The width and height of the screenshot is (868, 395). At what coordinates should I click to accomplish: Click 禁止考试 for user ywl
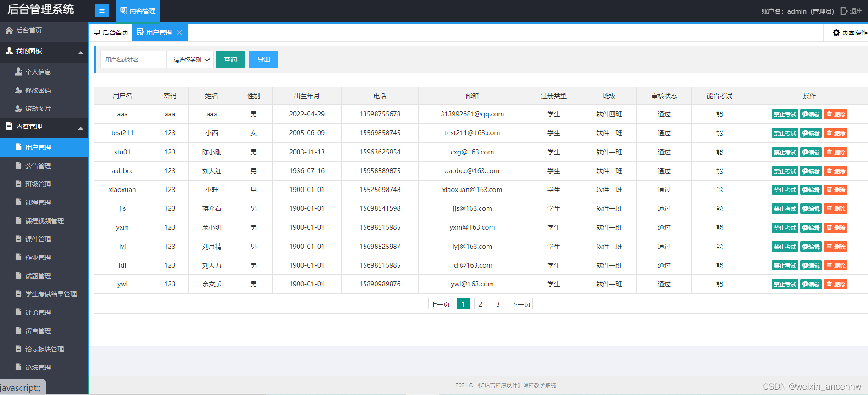785,285
